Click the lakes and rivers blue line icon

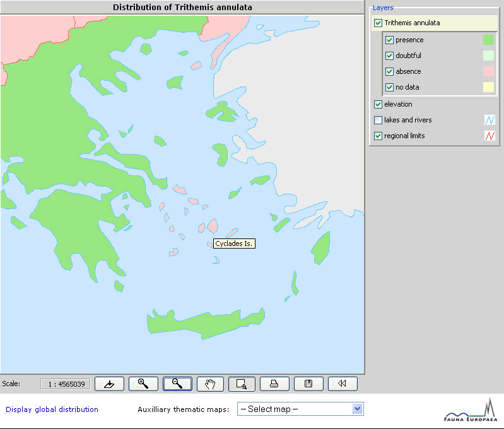coord(489,120)
